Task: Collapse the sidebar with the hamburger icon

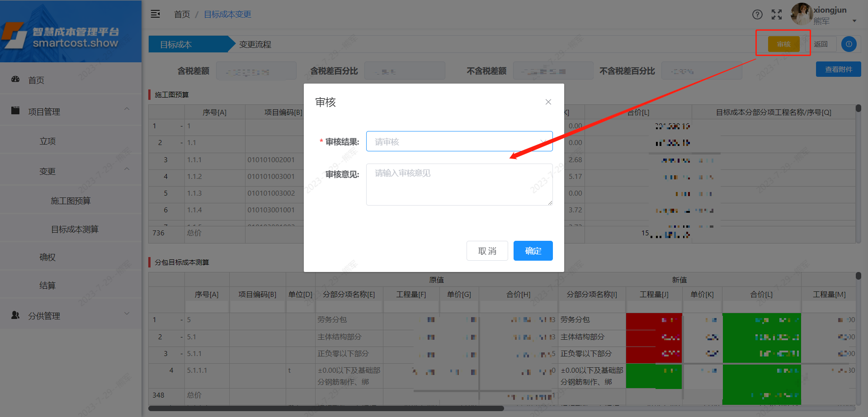Action: coord(156,14)
